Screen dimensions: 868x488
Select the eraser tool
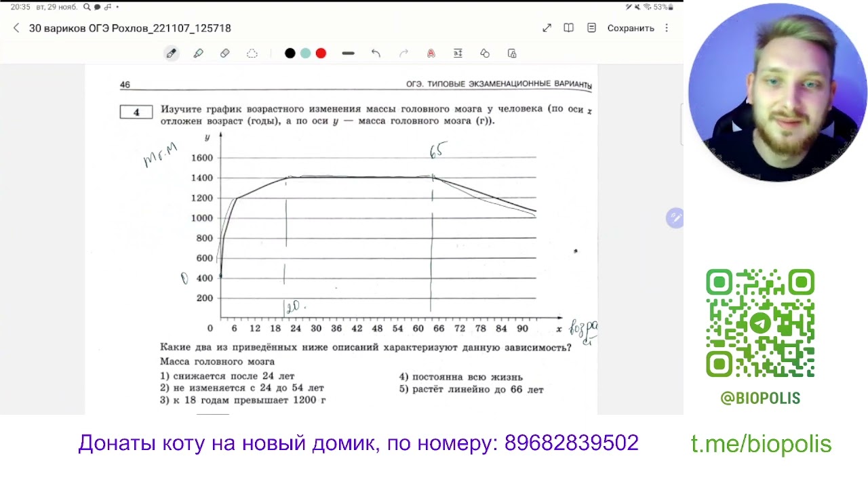click(225, 54)
